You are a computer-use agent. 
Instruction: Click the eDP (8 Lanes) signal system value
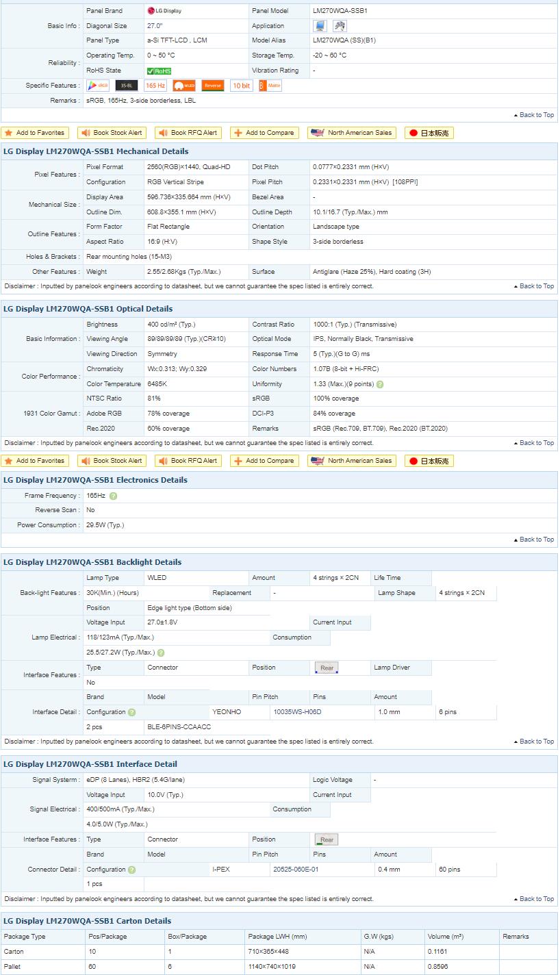click(x=136, y=780)
